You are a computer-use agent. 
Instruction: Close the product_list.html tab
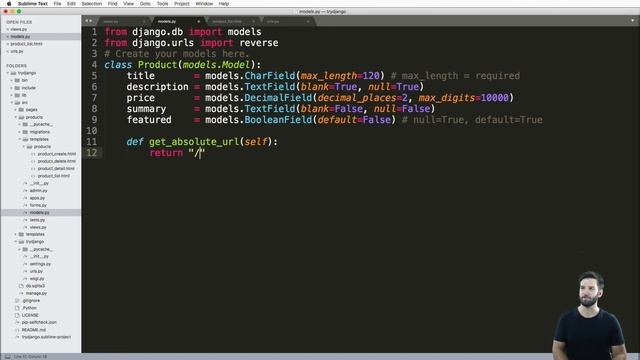(253, 21)
